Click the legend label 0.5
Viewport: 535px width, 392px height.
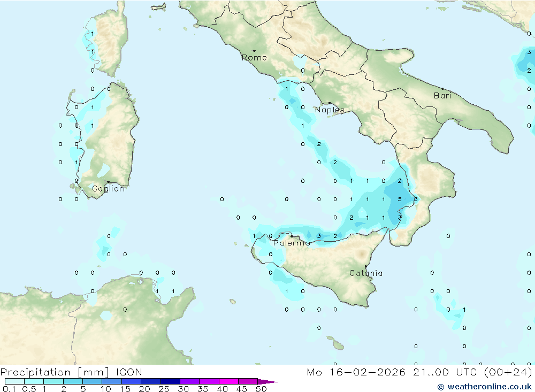(x=29, y=389)
